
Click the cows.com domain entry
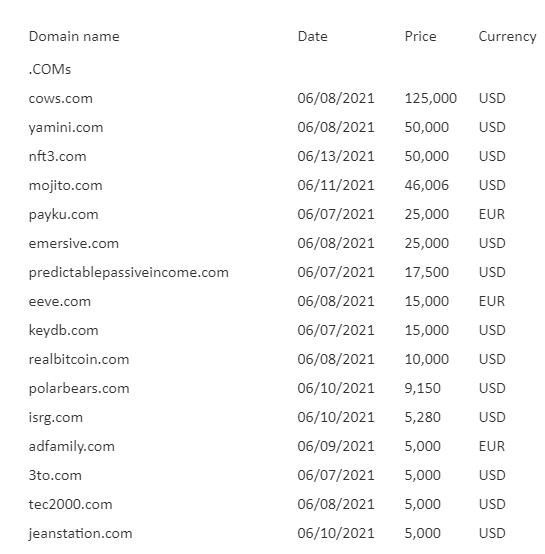[x=61, y=98]
